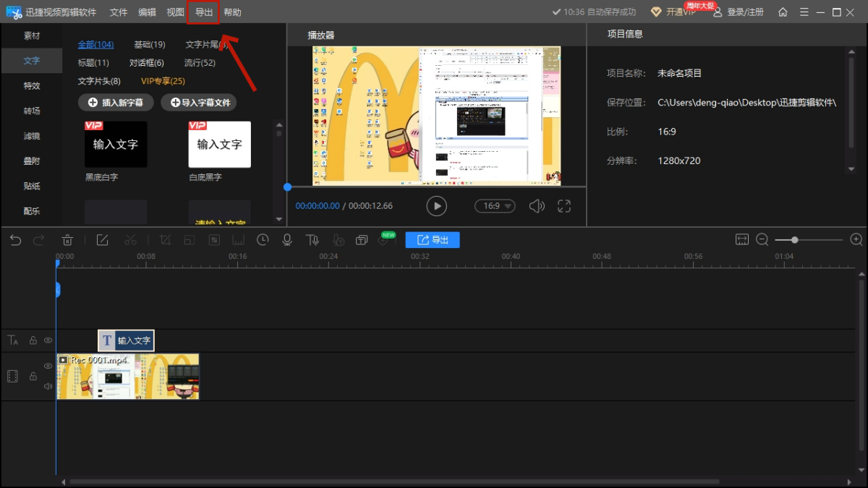This screenshot has height=488, width=868.
Task: Switch to the 素材 sidebar tab
Action: point(32,35)
